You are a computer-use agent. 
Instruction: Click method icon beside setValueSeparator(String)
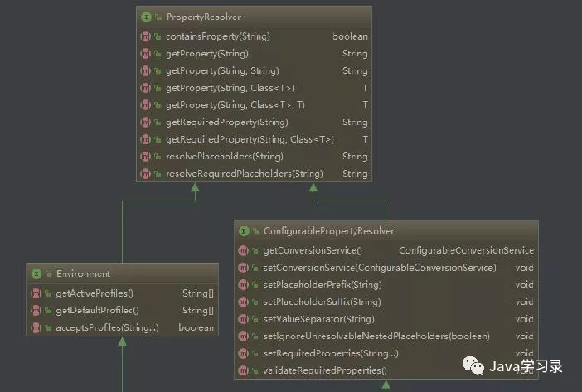(243, 319)
